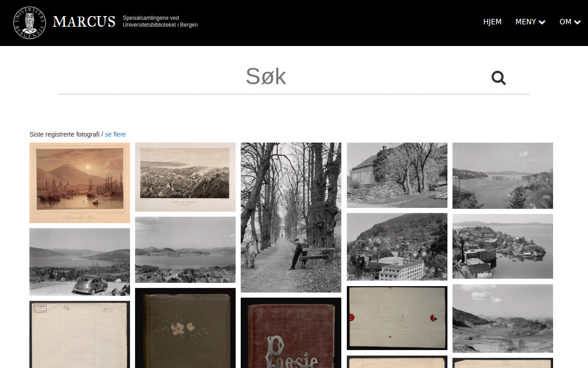The image size is (588, 368).
Task: Focus the Søk search input field
Action: pos(266,77)
